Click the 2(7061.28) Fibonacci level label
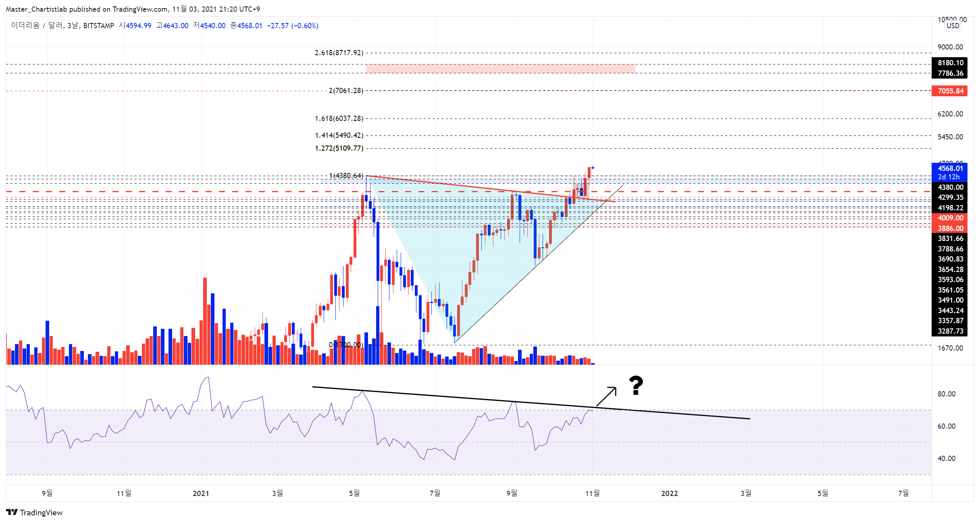This screenshot has width=980, height=523. [x=346, y=91]
